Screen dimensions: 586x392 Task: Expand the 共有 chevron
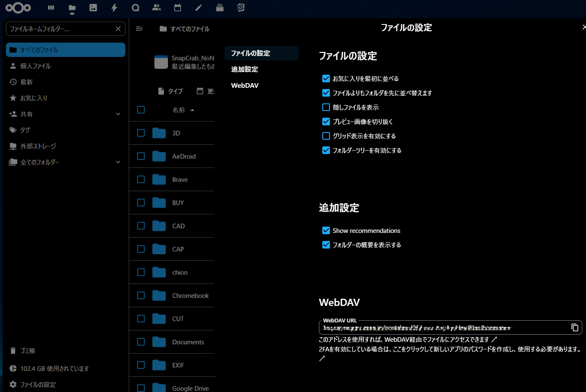point(118,114)
